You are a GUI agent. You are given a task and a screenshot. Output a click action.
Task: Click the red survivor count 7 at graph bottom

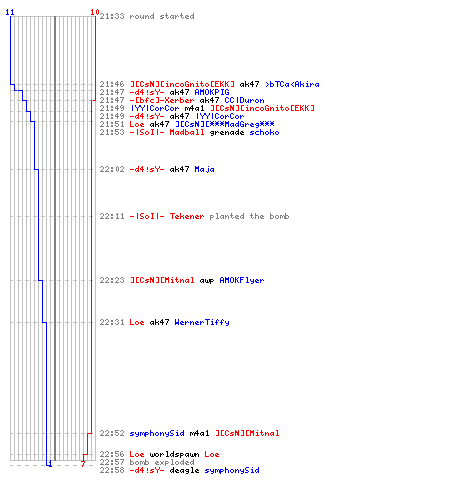83,464
